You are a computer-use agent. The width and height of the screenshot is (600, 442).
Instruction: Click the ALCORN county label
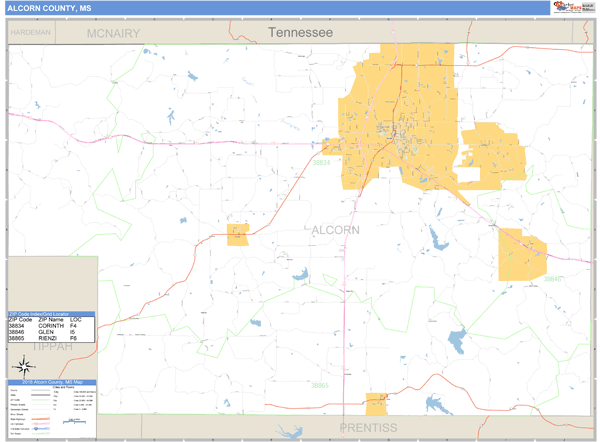click(x=336, y=230)
